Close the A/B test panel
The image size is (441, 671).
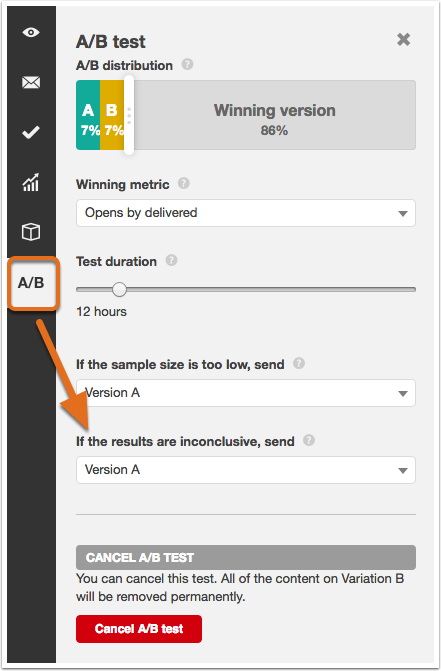(x=403, y=40)
